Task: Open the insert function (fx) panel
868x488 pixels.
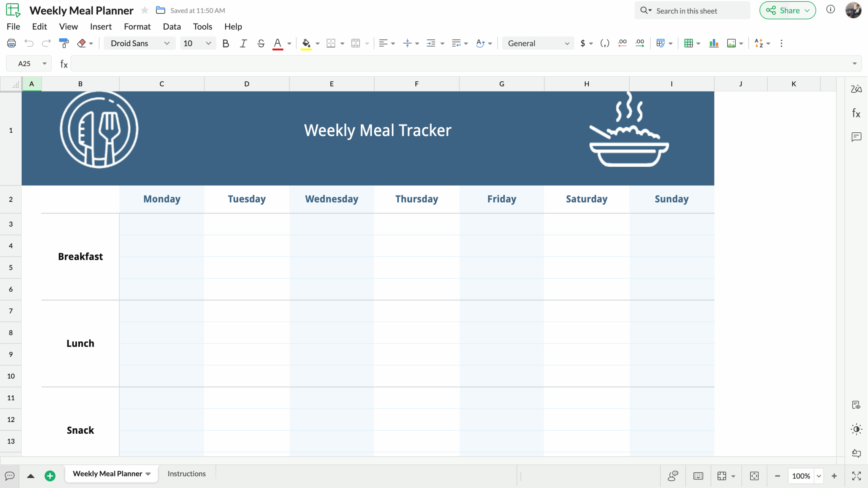Action: [856, 113]
